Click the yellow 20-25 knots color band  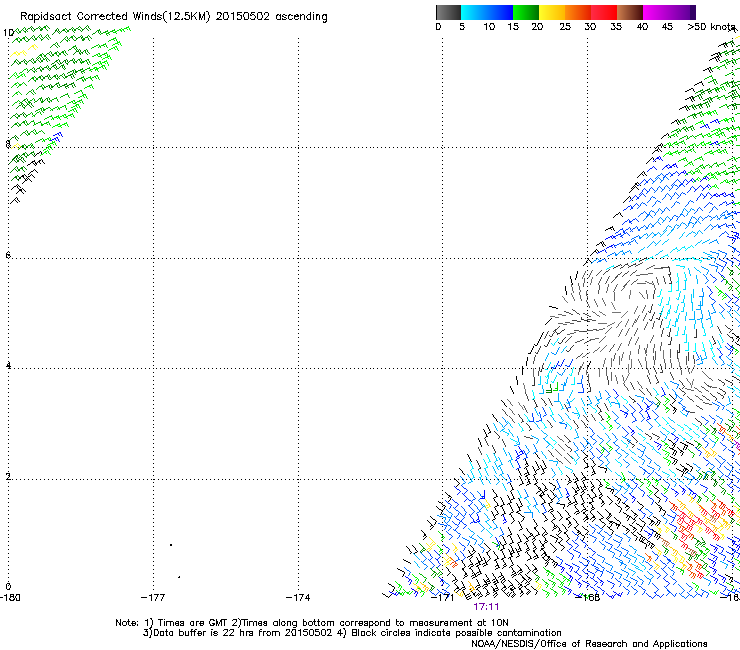552,12
